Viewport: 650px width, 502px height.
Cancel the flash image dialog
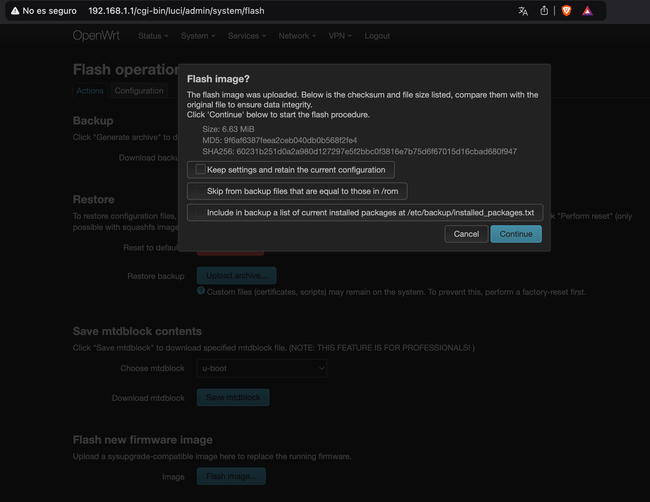(x=466, y=234)
